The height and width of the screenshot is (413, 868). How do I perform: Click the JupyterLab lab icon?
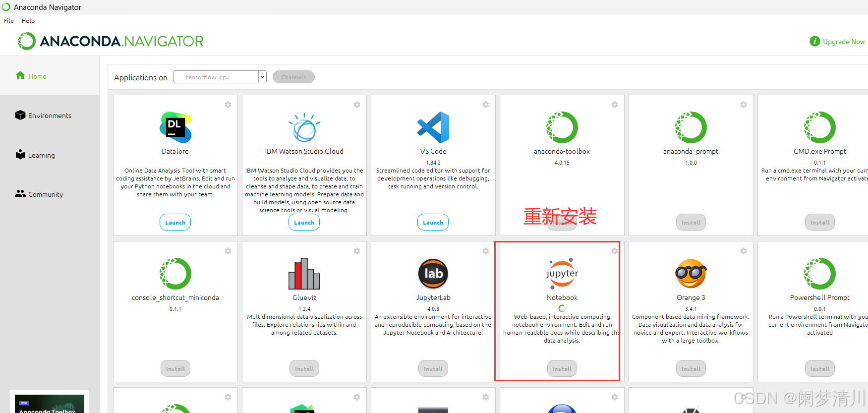click(x=433, y=274)
